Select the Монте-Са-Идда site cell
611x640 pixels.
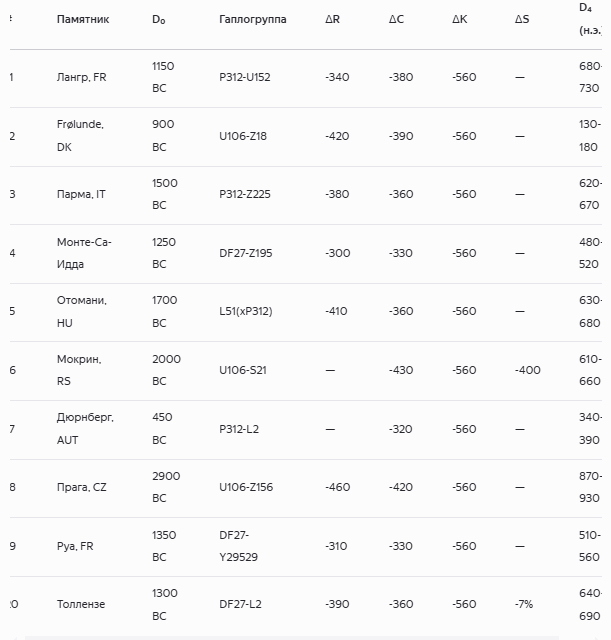pos(84,253)
